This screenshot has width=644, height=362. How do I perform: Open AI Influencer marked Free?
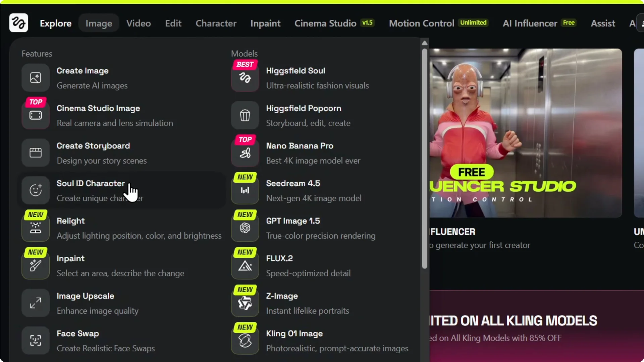click(x=529, y=23)
